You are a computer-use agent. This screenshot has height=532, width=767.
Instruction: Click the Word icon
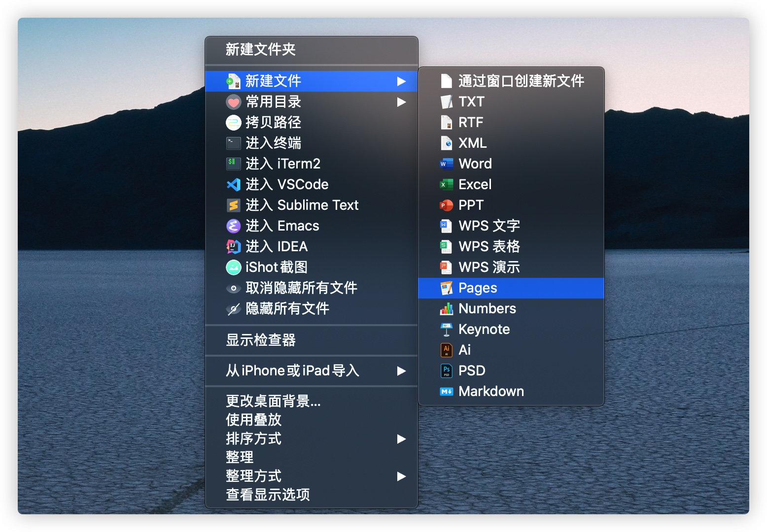click(x=446, y=164)
